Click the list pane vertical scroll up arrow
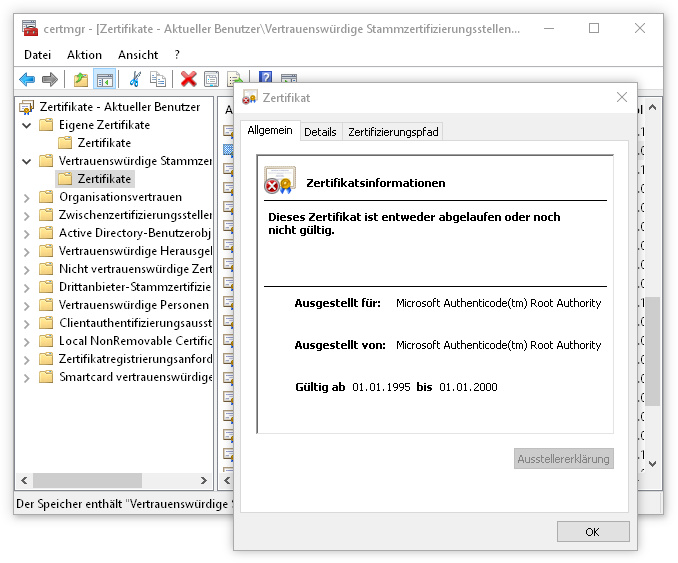This screenshot has width=678, height=563. point(652,107)
